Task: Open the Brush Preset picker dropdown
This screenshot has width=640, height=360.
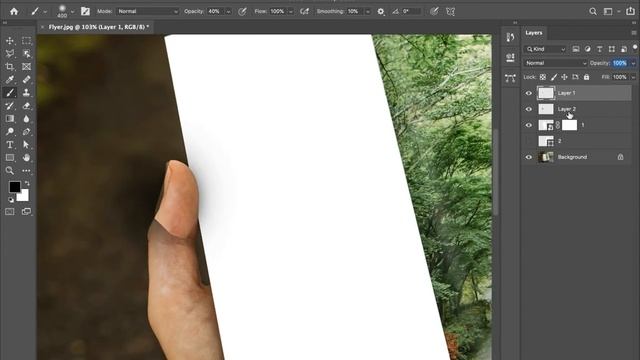Action: pyautogui.click(x=72, y=12)
